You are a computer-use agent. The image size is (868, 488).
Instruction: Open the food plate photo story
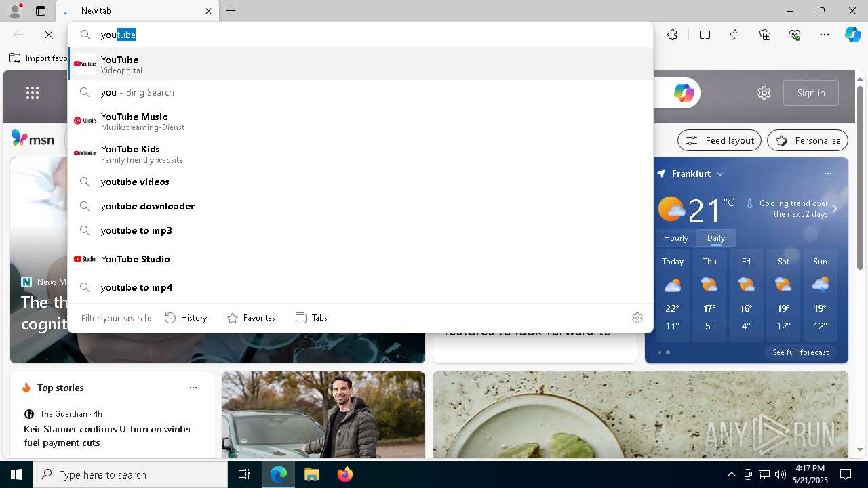pos(641,414)
